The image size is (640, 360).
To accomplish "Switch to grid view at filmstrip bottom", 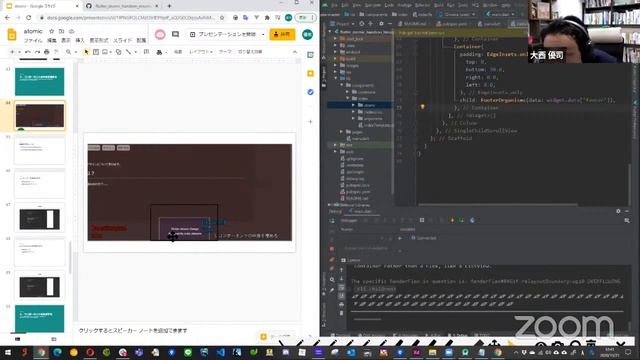I will [x=54, y=339].
